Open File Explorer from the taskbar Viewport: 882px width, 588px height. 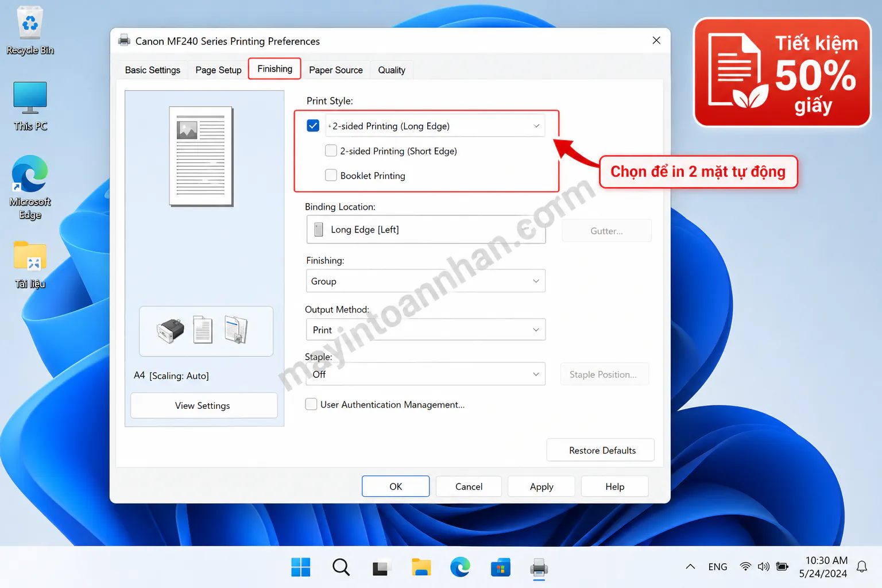(x=421, y=567)
